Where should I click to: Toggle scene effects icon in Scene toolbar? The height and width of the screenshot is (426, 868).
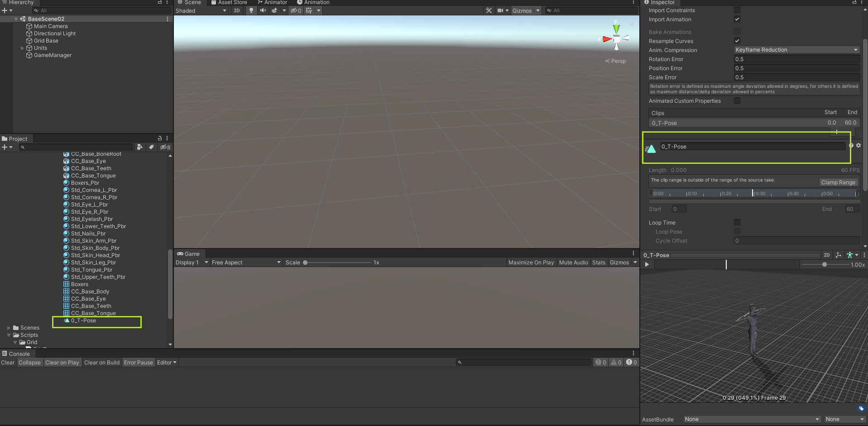(274, 10)
